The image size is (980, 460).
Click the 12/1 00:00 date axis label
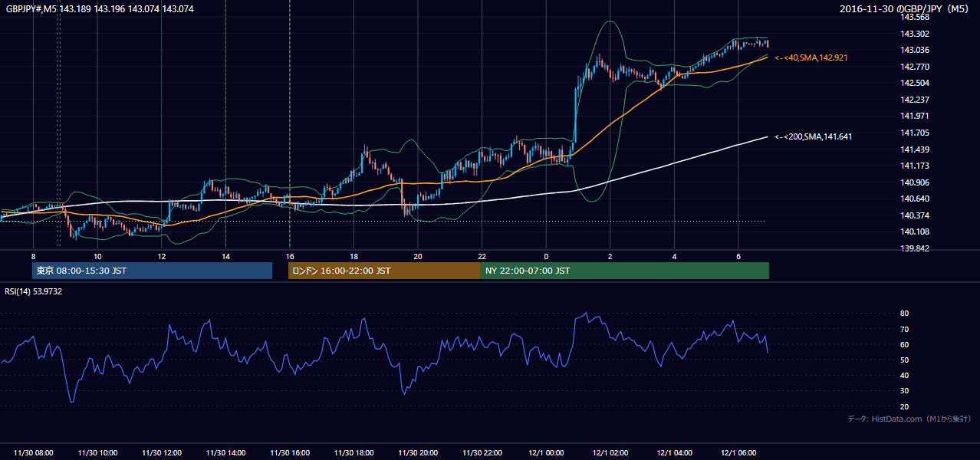546,453
